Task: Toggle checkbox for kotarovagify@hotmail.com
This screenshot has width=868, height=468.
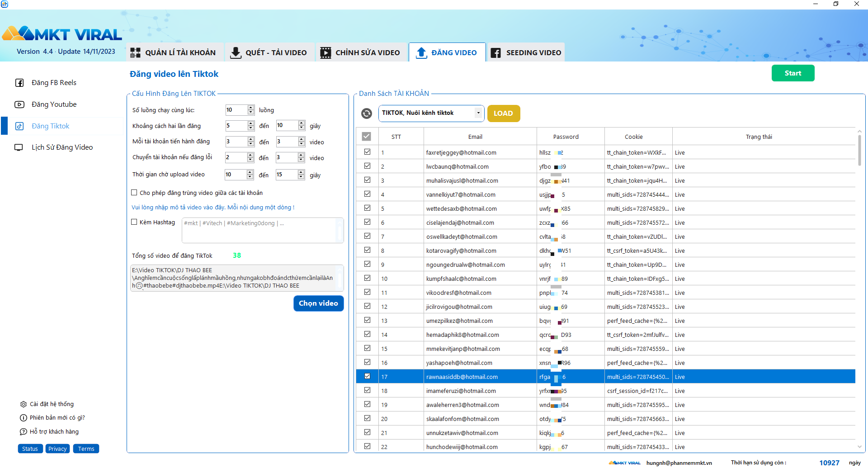Action: click(x=368, y=251)
